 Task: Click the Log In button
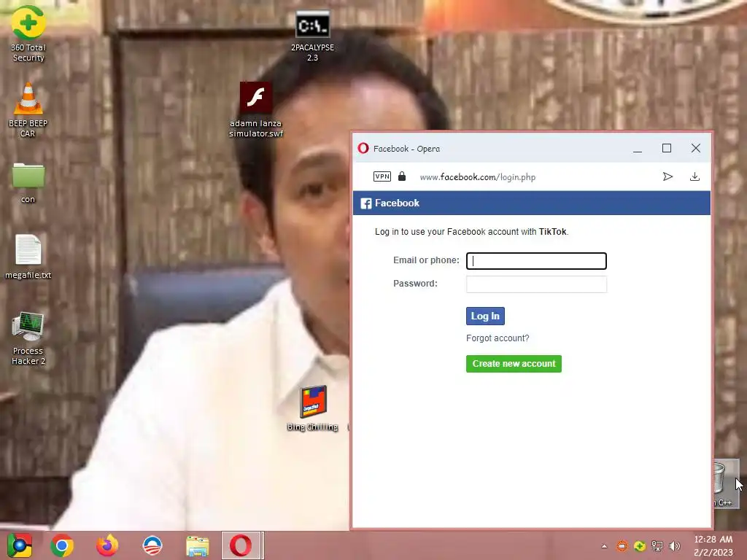click(485, 316)
